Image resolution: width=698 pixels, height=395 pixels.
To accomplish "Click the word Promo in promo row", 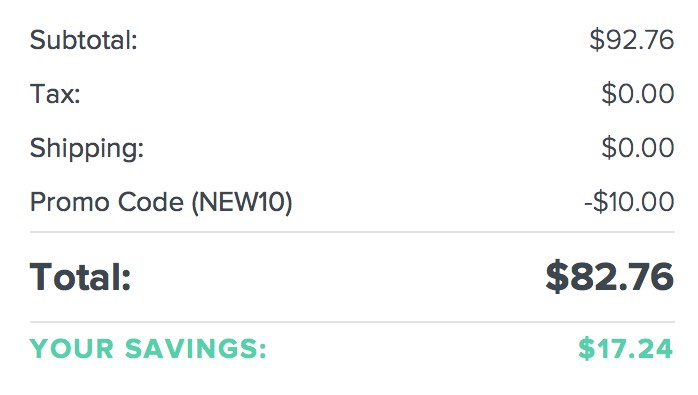I will tap(70, 202).
